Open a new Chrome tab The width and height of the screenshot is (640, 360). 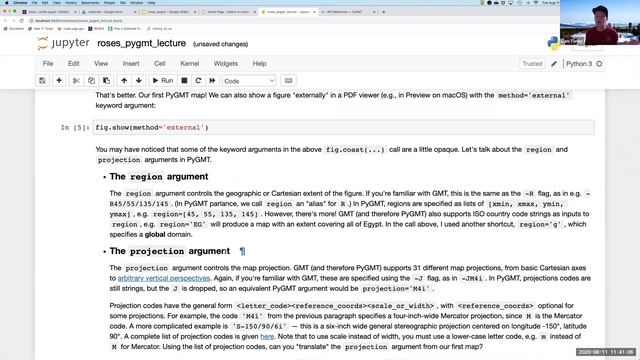click(x=383, y=12)
